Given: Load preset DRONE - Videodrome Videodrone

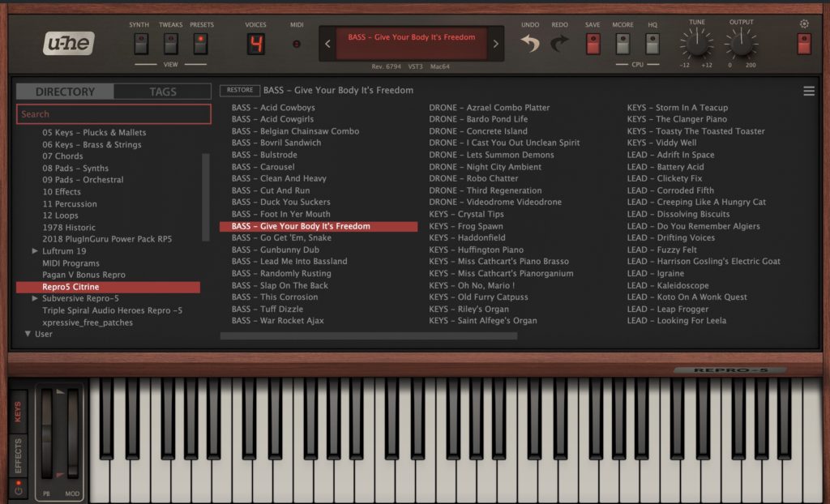Looking at the screenshot, I should 495,203.
